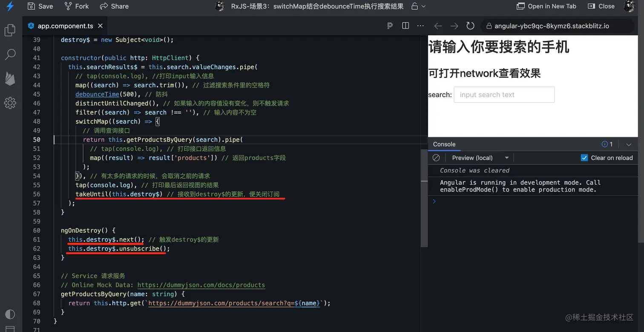Click the '可打开network查看效果' subheading

484,73
